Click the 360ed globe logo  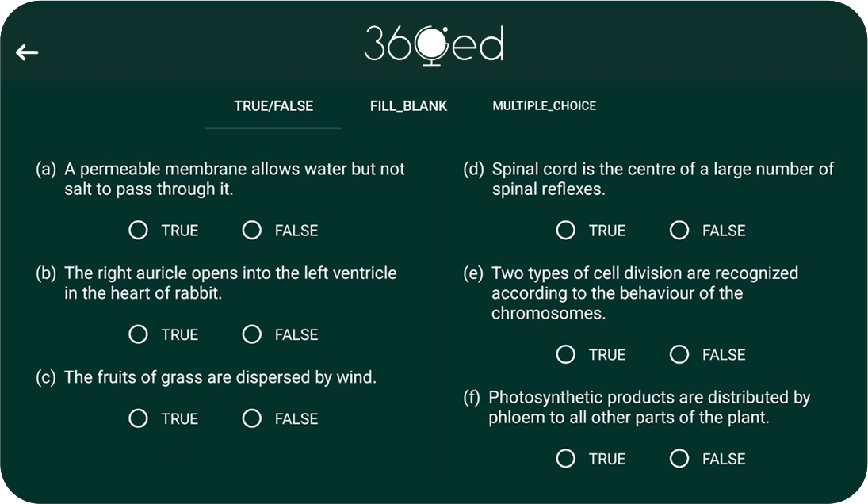[x=434, y=45]
